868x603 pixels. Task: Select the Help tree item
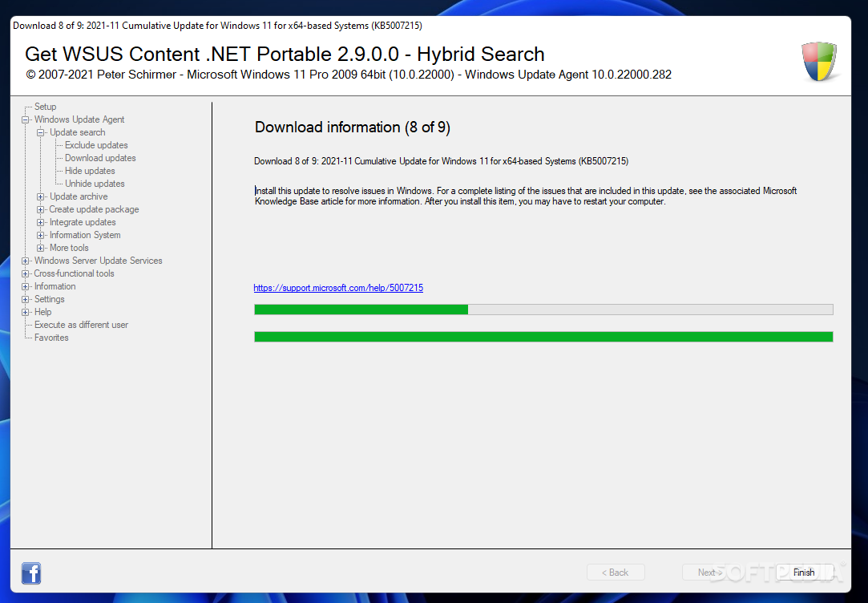tap(42, 312)
